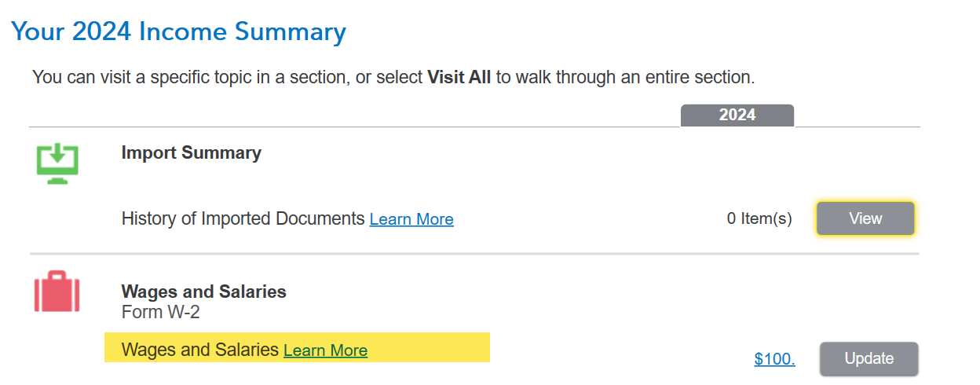This screenshot has height=385, width=980.
Task: Click the History of Imported Documents text
Action: pyautogui.click(x=243, y=218)
